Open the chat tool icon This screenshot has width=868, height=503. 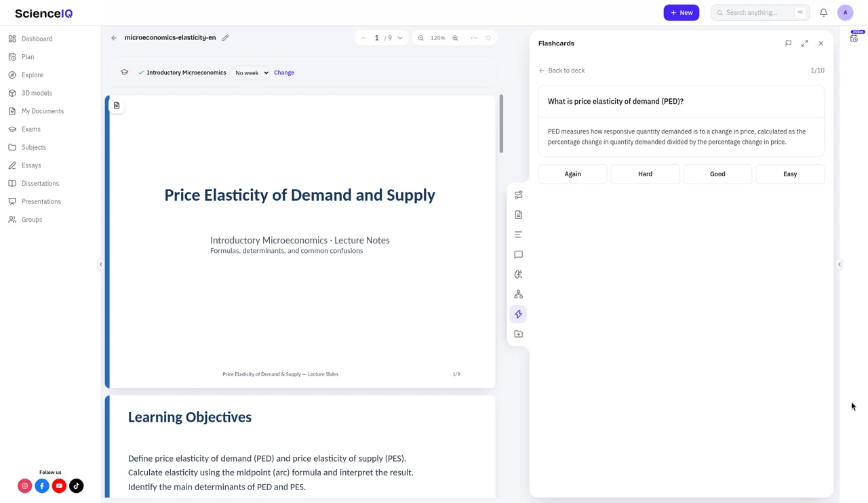[519, 254]
